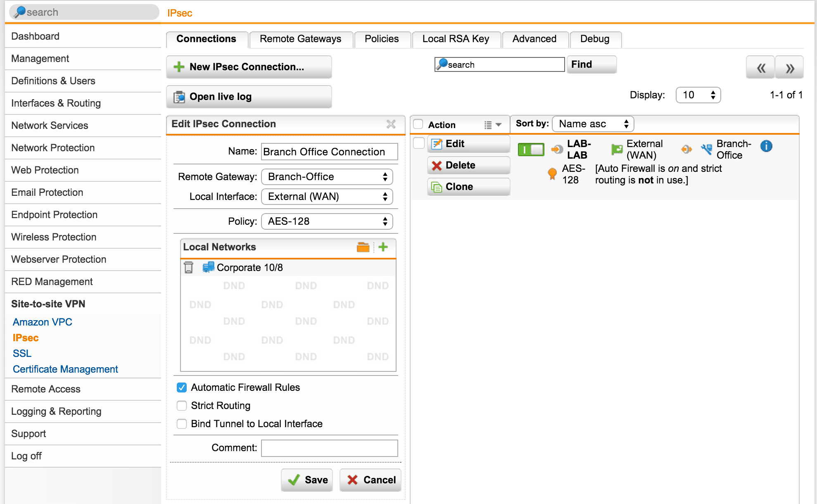Open Remote Access menu item
Screen dimensions: 817x504
tap(83, 389)
